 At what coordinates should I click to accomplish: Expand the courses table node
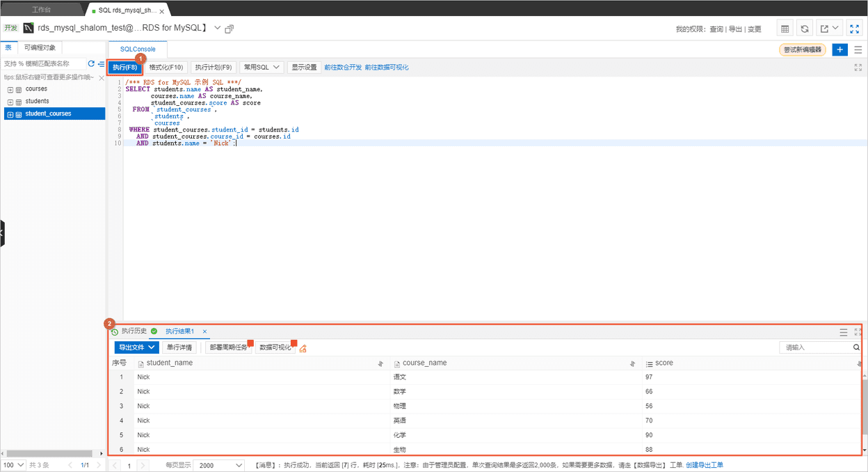coord(10,89)
